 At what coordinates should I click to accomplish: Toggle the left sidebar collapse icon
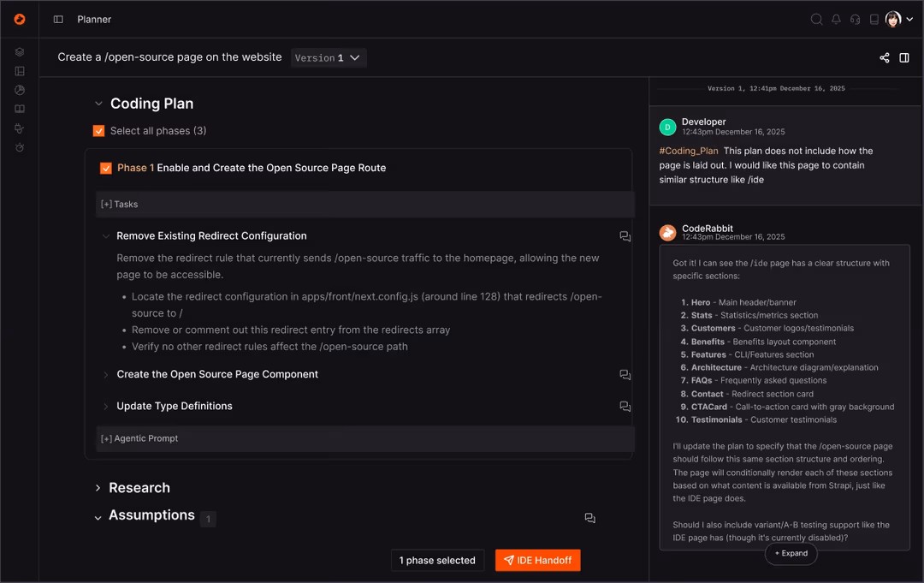pyautogui.click(x=58, y=20)
